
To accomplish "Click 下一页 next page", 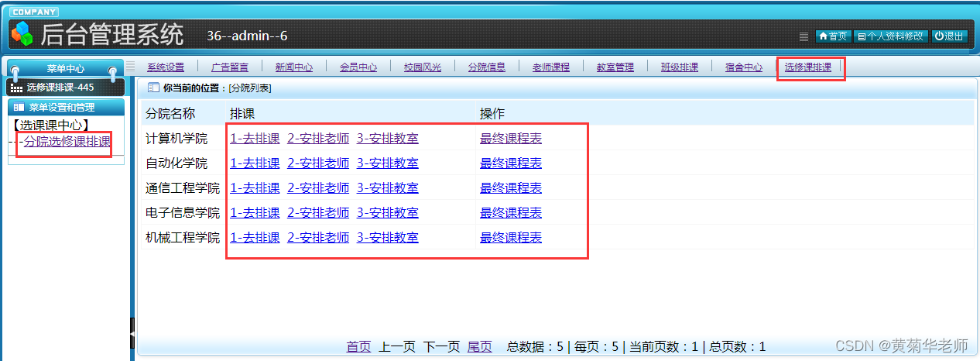I will click(x=441, y=347).
